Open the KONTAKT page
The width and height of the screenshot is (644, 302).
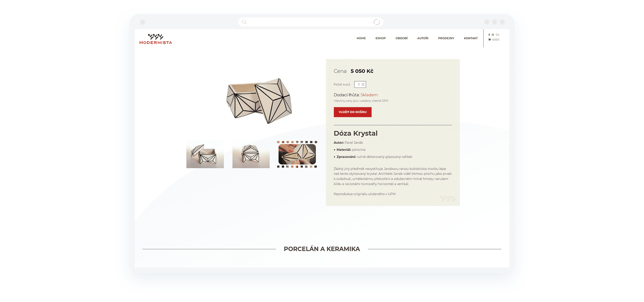(471, 38)
